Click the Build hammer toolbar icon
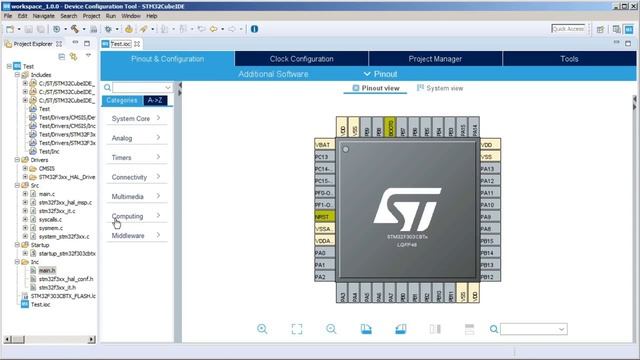 [75, 29]
